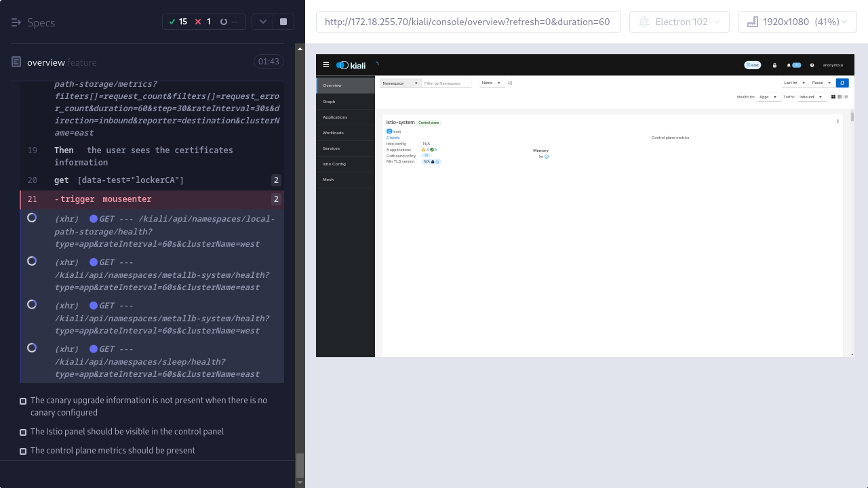Open the test options chevron dropdown
Screen dimensions: 868x488
click(262, 22)
